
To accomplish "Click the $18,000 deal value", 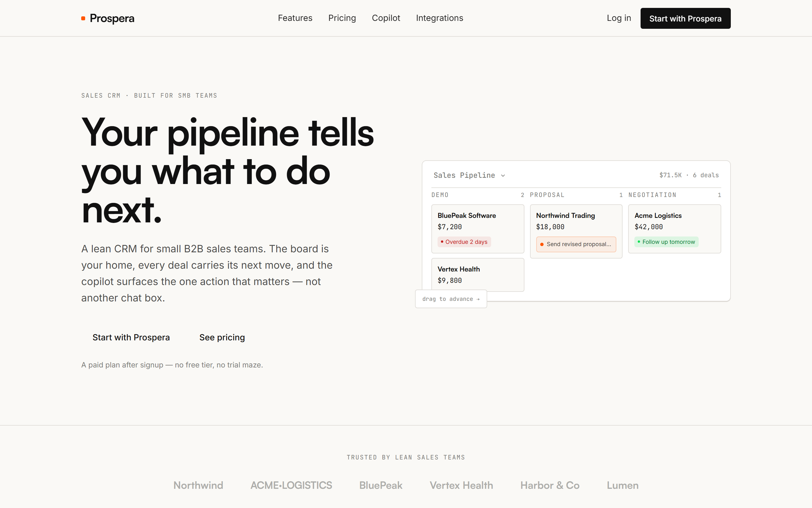I will 550,227.
